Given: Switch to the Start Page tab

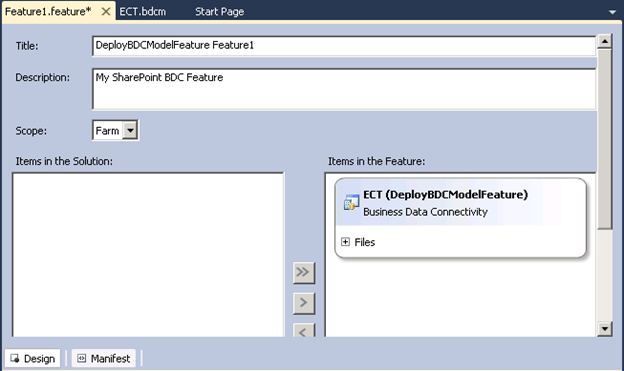Looking at the screenshot, I should (x=219, y=12).
